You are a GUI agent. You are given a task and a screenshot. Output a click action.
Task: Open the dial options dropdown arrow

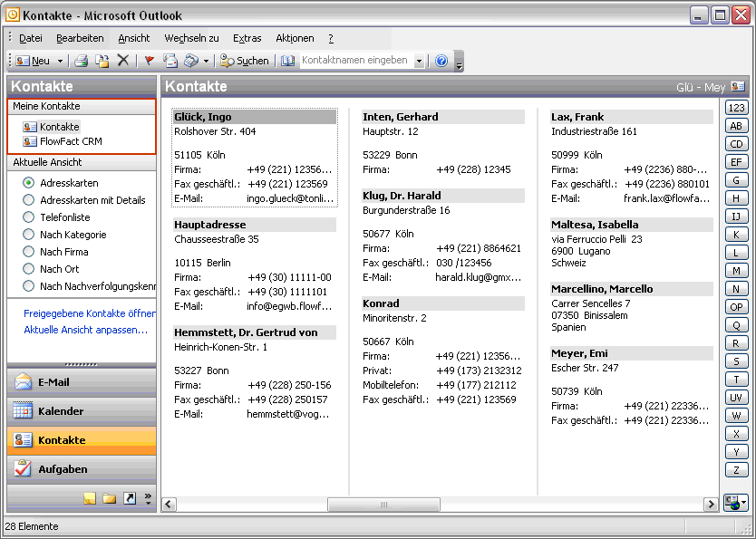[x=206, y=62]
